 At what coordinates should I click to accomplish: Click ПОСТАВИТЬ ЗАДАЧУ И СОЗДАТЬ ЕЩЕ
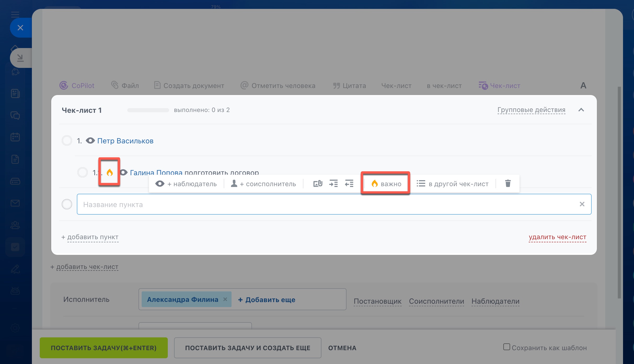(x=248, y=348)
